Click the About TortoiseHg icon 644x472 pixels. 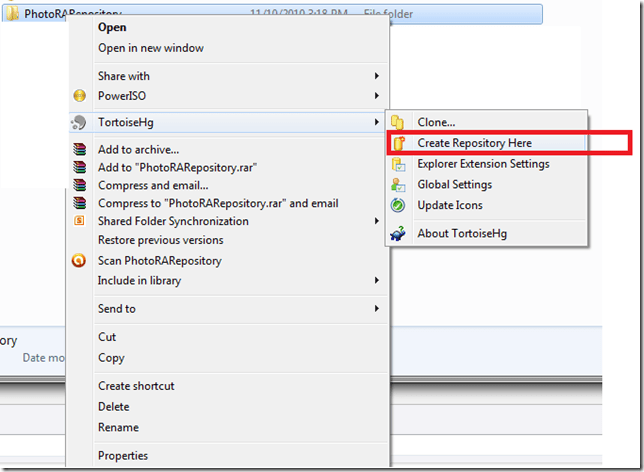398,234
